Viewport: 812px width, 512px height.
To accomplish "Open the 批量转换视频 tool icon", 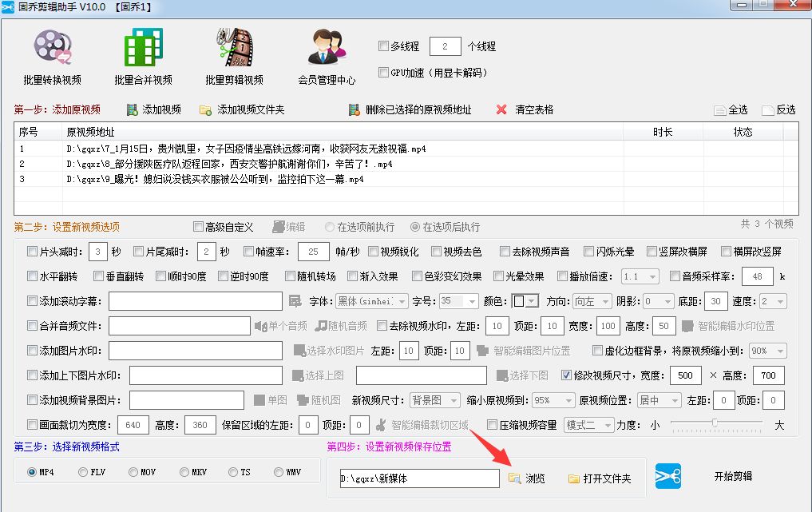I will click(x=53, y=47).
